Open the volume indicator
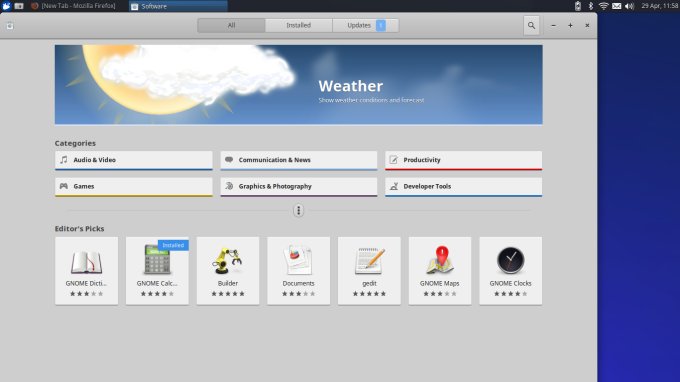 pyautogui.click(x=629, y=6)
